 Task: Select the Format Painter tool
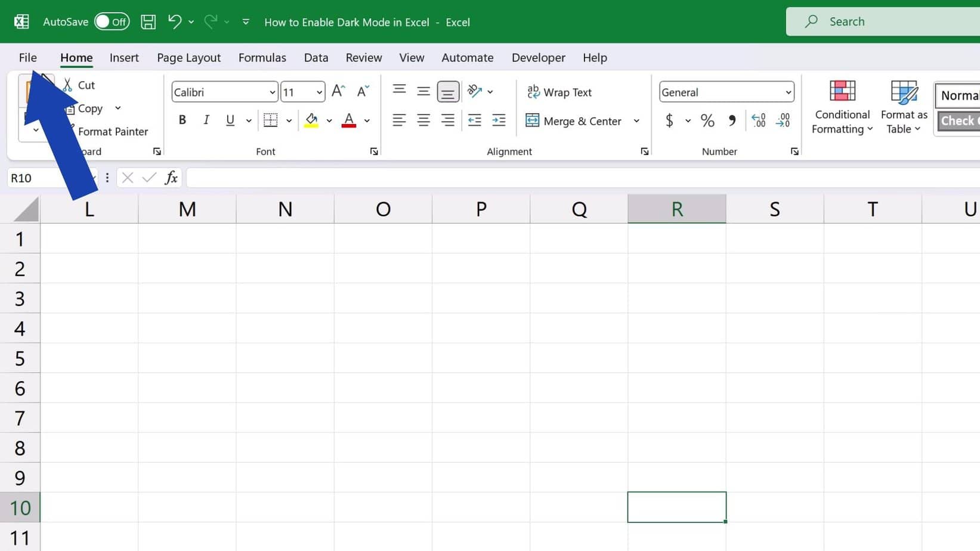113,131
